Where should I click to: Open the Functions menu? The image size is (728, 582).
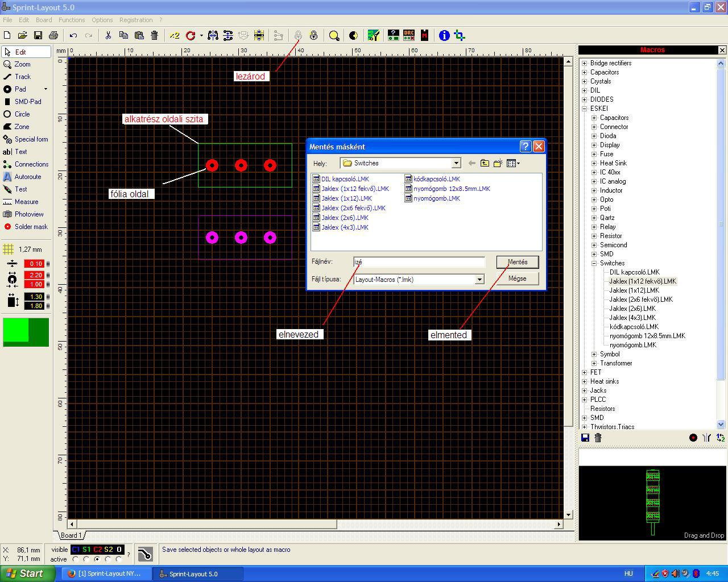(x=72, y=20)
